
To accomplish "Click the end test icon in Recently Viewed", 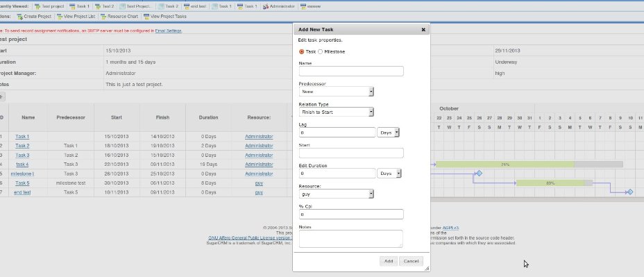I will click(x=187, y=6).
